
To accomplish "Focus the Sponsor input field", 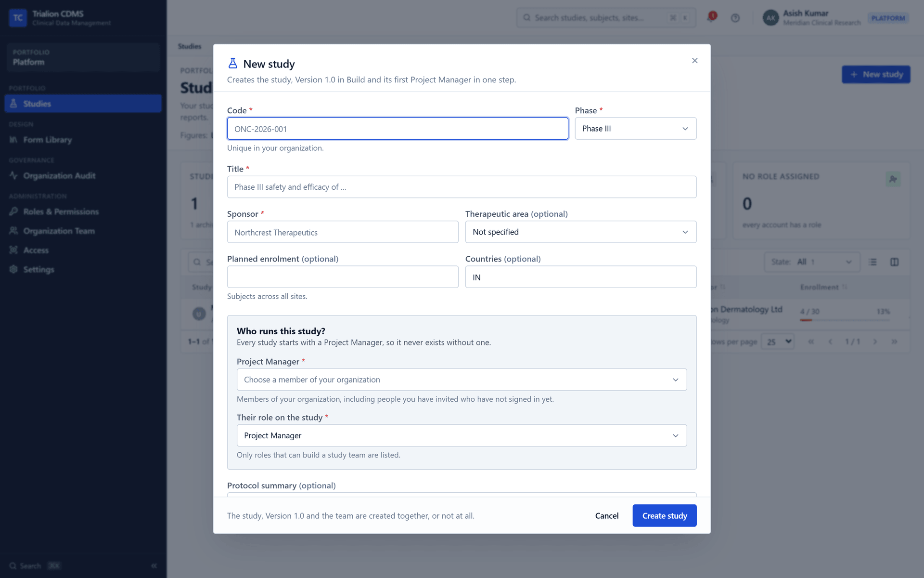I will pyautogui.click(x=343, y=232).
